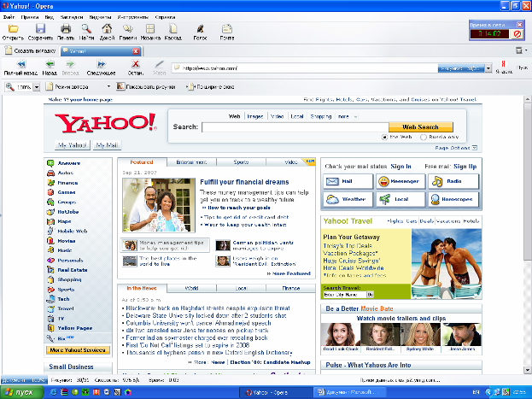Screen dimensions: 532x399
Task: Switch to the World news tab
Action: (193, 290)
